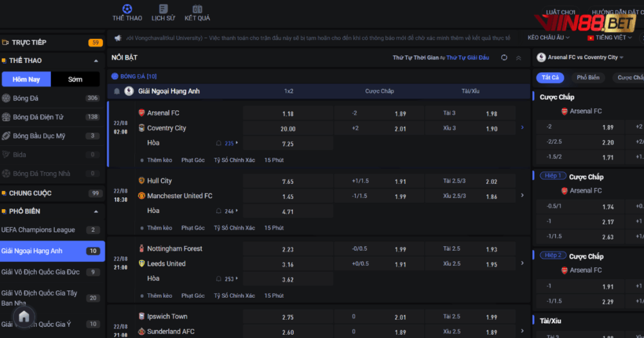
Task: Click 15 Phút under Arsenal vs Coventry
Action: coord(274,160)
